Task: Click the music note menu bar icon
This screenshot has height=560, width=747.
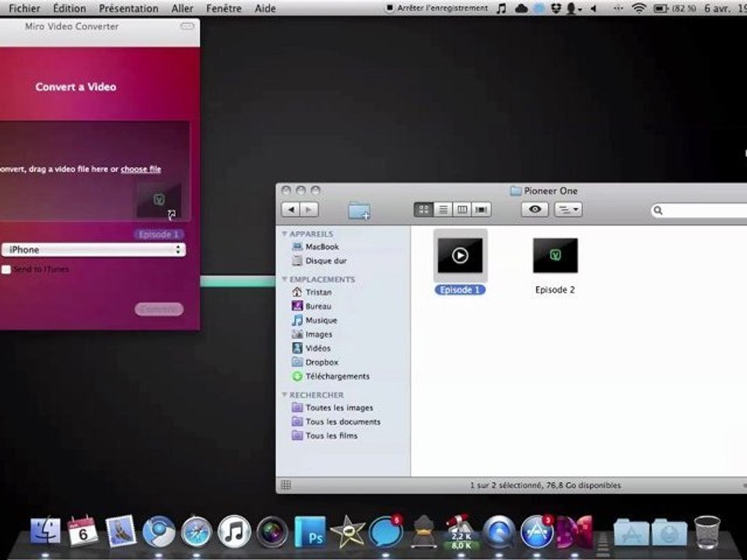Action: pyautogui.click(x=501, y=8)
